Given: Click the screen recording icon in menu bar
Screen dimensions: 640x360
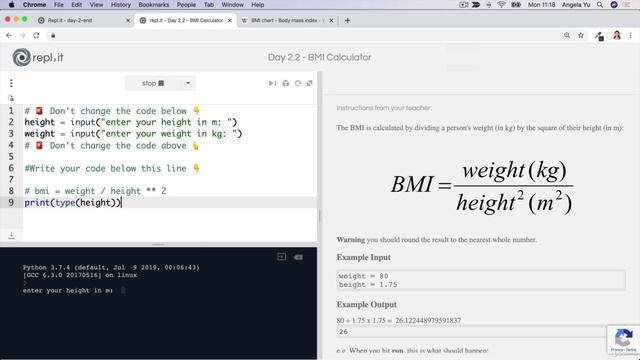Looking at the screenshot, I should tap(464, 5).
